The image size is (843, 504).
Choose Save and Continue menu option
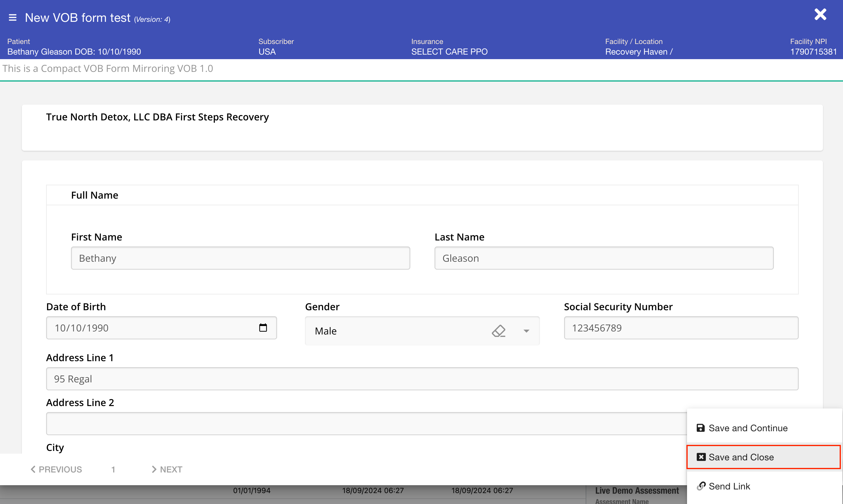[747, 428]
